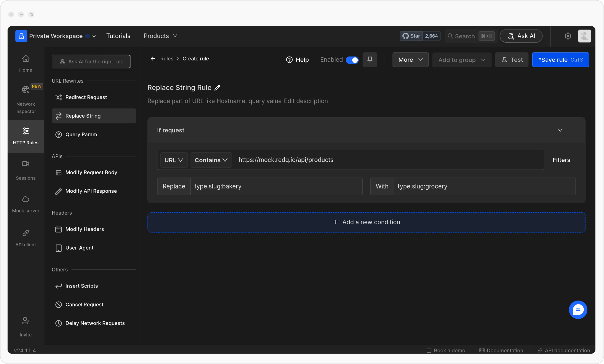This screenshot has width=604, height=364.
Task: Click the Replace text input field
Action: click(x=276, y=187)
